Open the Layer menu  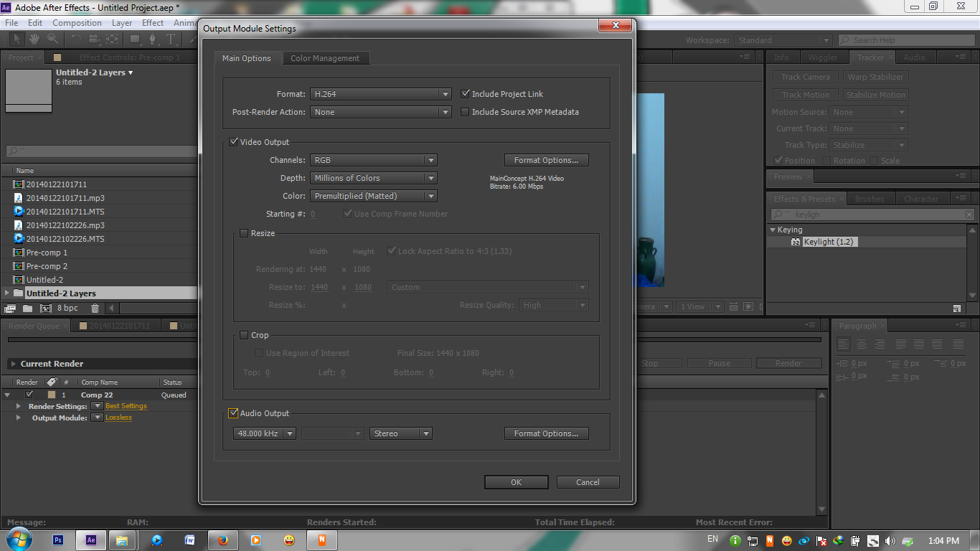click(122, 23)
